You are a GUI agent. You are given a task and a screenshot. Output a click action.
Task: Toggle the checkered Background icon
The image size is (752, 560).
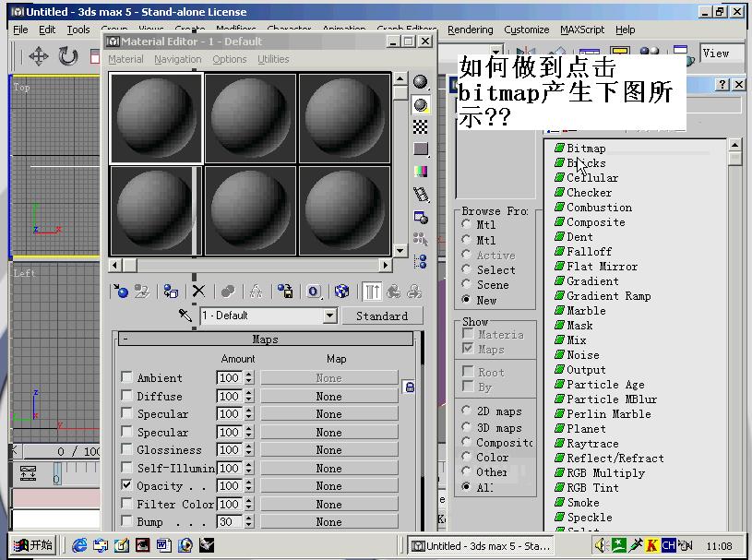(421, 127)
